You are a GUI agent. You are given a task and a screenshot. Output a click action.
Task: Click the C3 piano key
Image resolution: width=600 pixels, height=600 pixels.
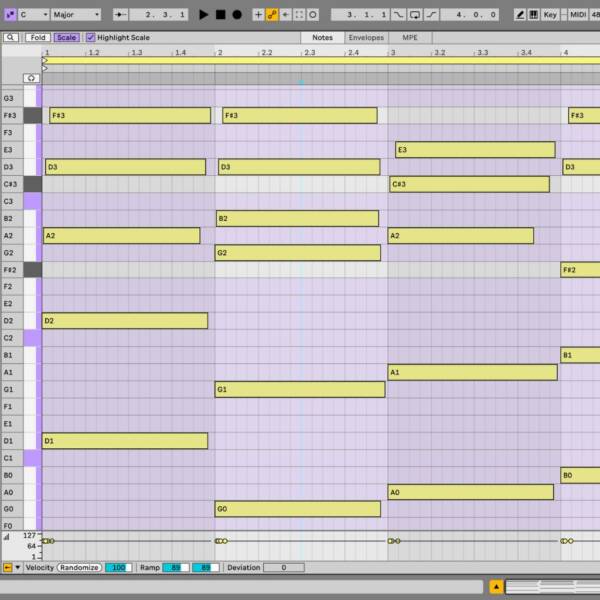tap(33, 201)
